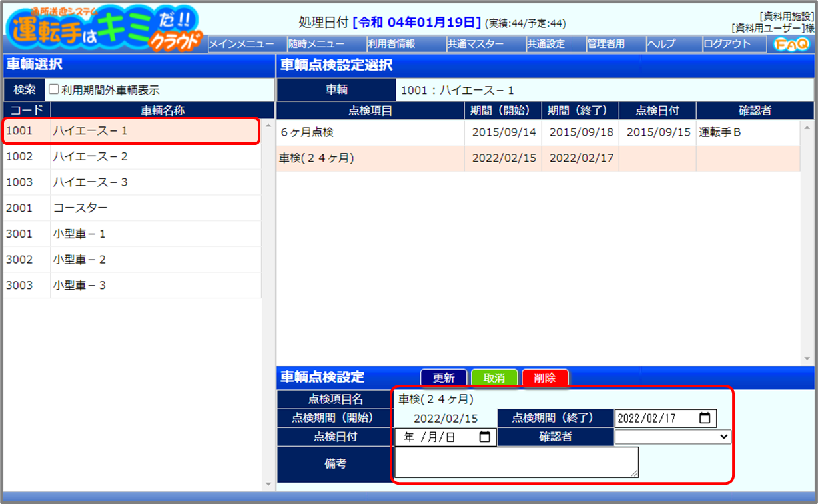Open メインメニュー menu

pos(242,44)
